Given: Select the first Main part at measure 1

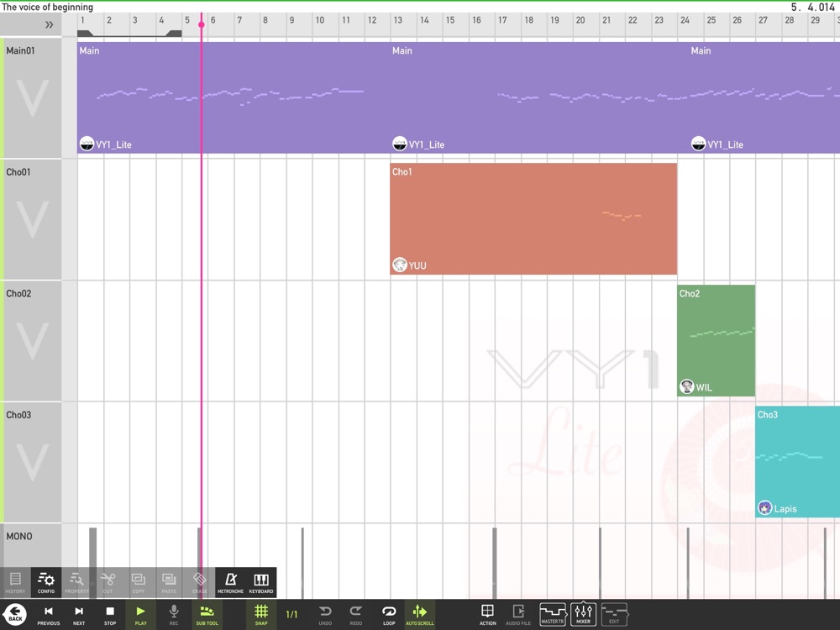Looking at the screenshot, I should tap(234, 97).
